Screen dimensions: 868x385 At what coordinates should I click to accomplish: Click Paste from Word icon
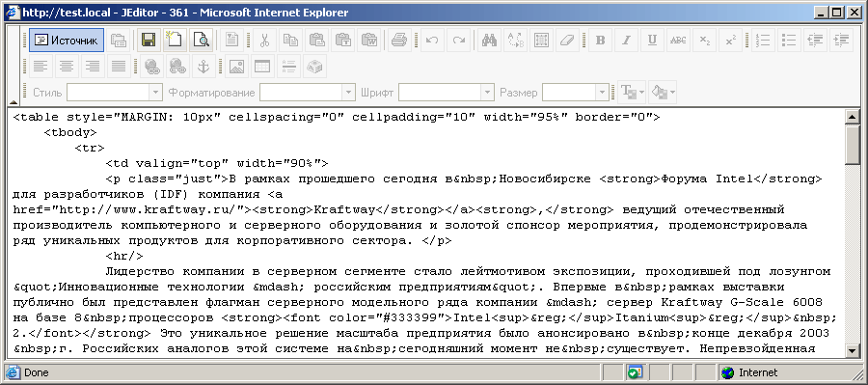click(369, 41)
